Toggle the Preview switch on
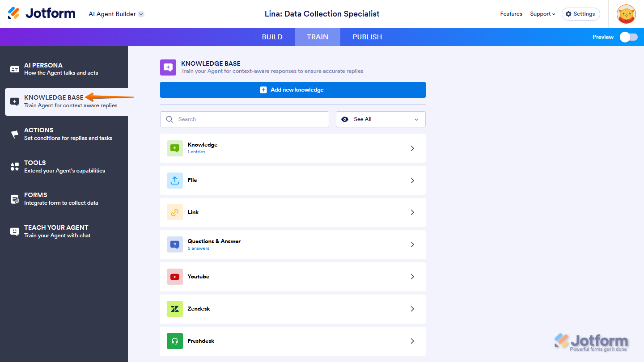 (628, 37)
